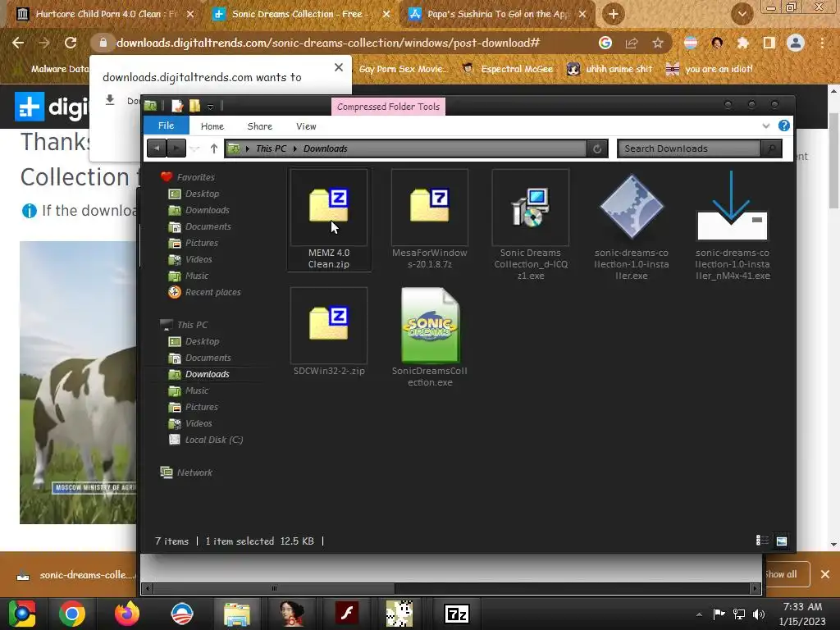
Task: Open the View ribbon tab
Action: pos(306,126)
